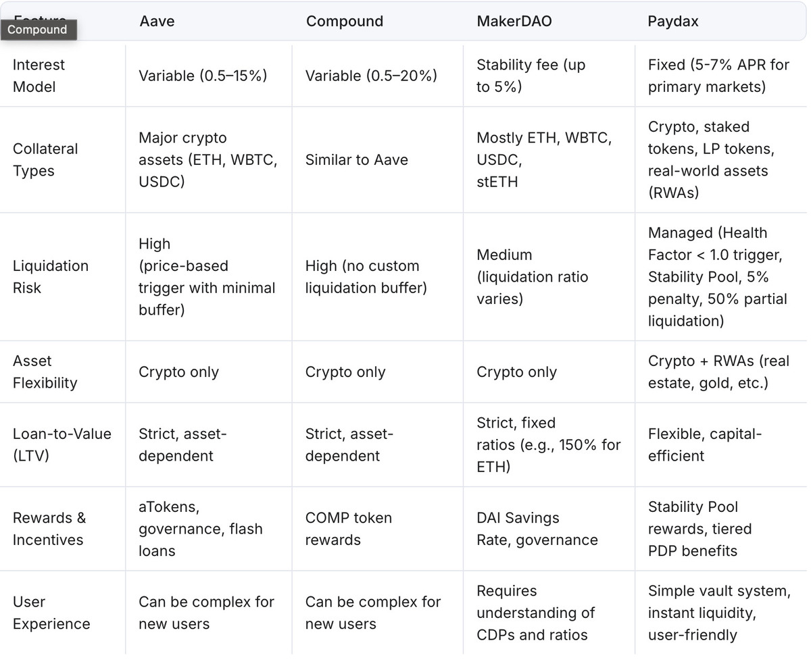Select the Collateral Types row label

tap(45, 159)
